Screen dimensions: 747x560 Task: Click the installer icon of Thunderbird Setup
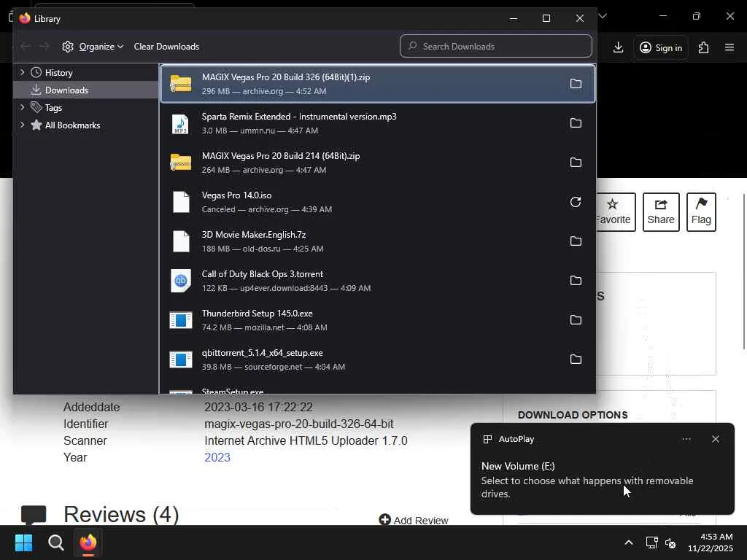point(181,320)
